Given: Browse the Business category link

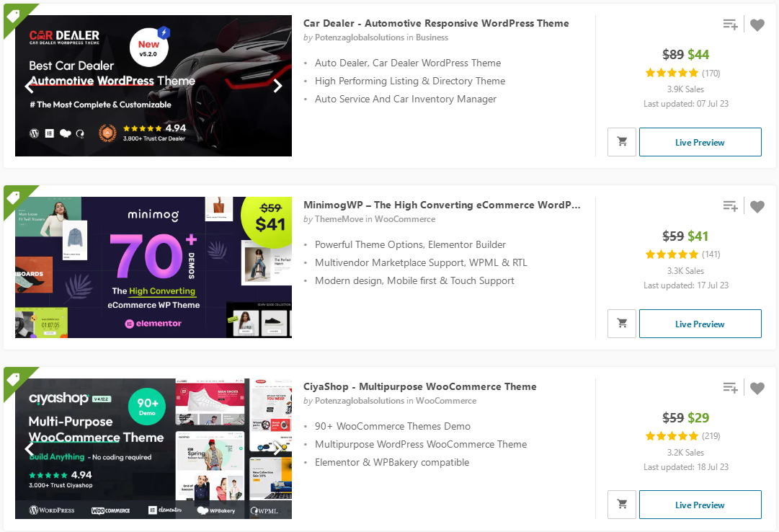Looking at the screenshot, I should click(432, 37).
